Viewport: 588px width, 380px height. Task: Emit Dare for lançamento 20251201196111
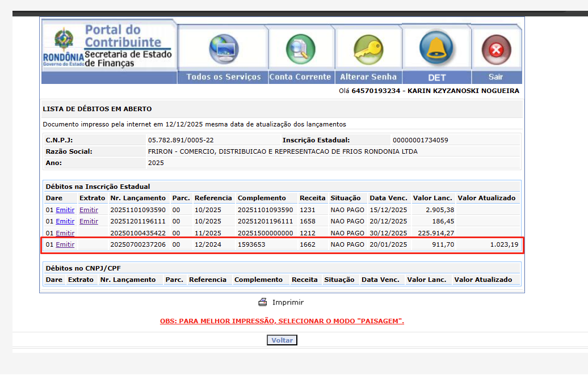coord(65,221)
